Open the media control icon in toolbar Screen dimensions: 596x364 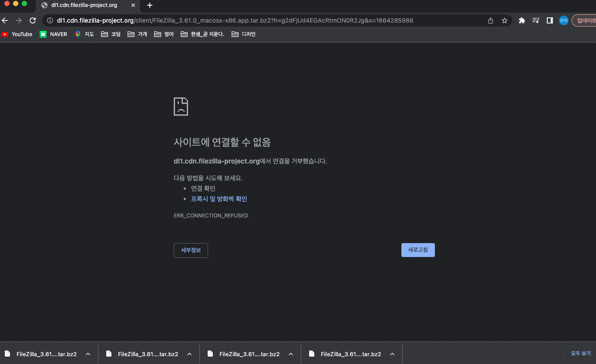coord(536,20)
